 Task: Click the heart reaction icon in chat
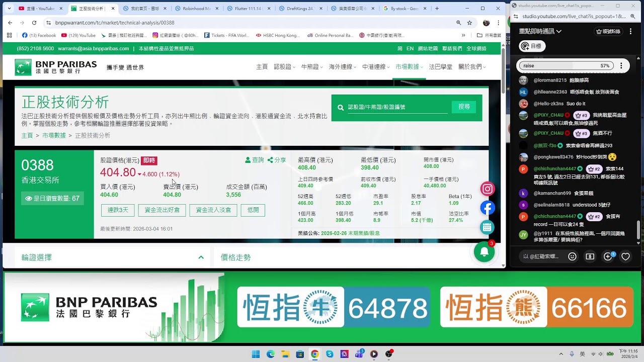625,256
